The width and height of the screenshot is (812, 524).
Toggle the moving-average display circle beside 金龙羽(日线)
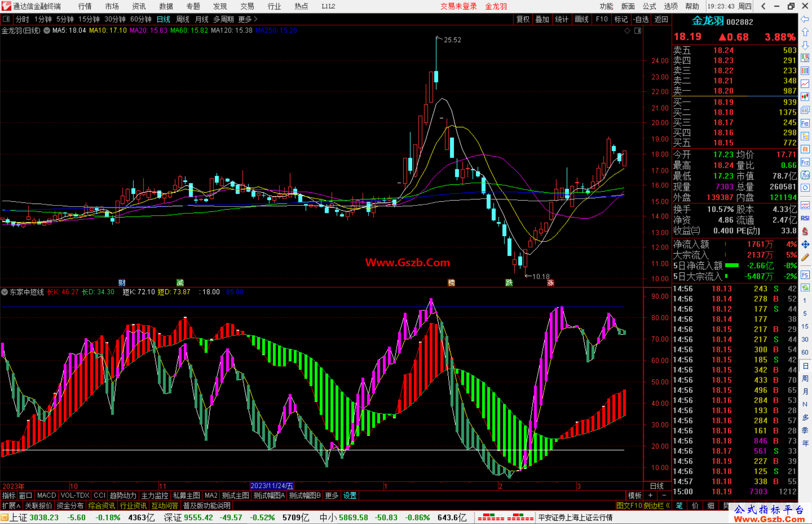[47, 30]
